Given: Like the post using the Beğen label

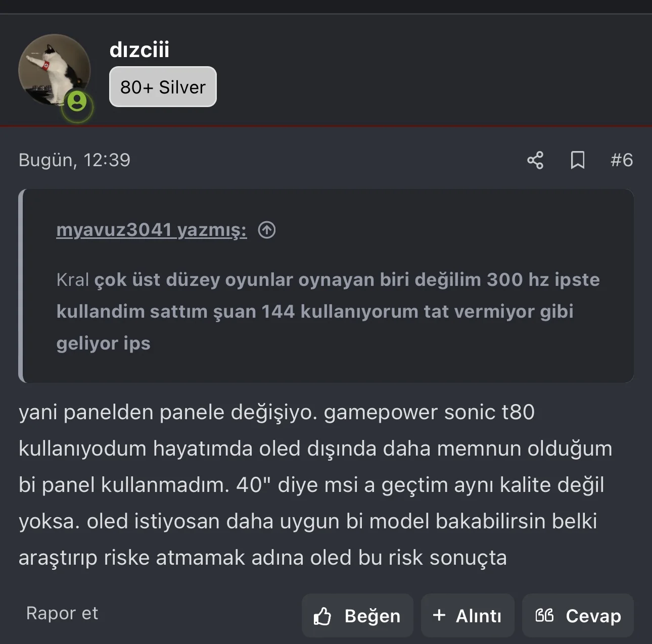Looking at the screenshot, I should [x=372, y=616].
